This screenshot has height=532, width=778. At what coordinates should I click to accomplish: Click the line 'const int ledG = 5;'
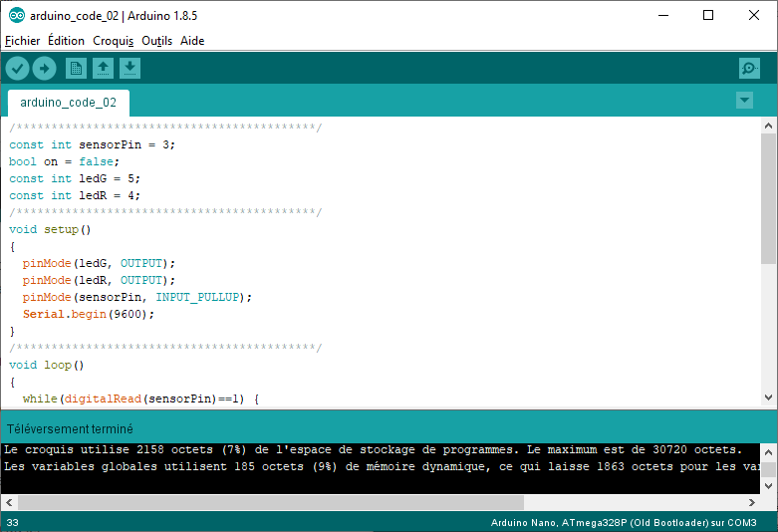[75, 178]
